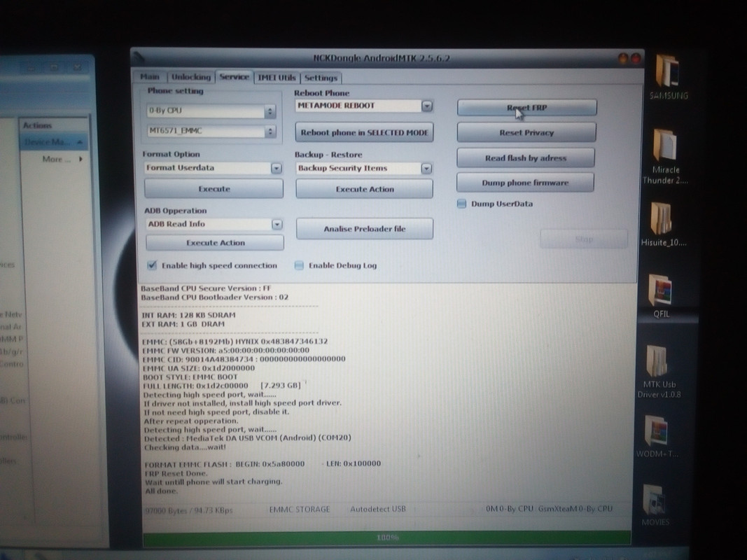
Task: Click the green 100% progress bar
Action: 387,538
